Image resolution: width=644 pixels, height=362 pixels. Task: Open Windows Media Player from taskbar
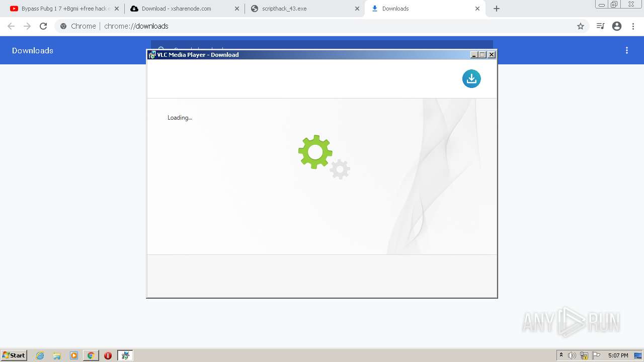[74, 355]
